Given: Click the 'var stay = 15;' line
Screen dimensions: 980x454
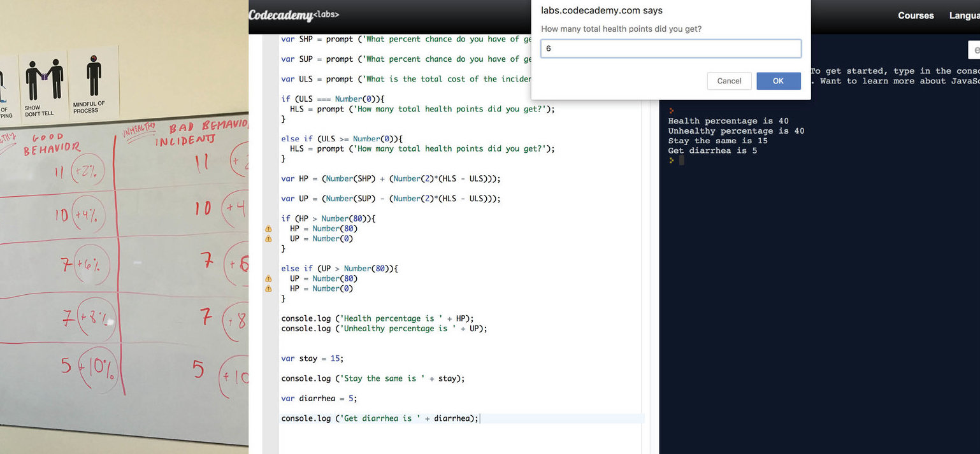Looking at the screenshot, I should (x=312, y=358).
